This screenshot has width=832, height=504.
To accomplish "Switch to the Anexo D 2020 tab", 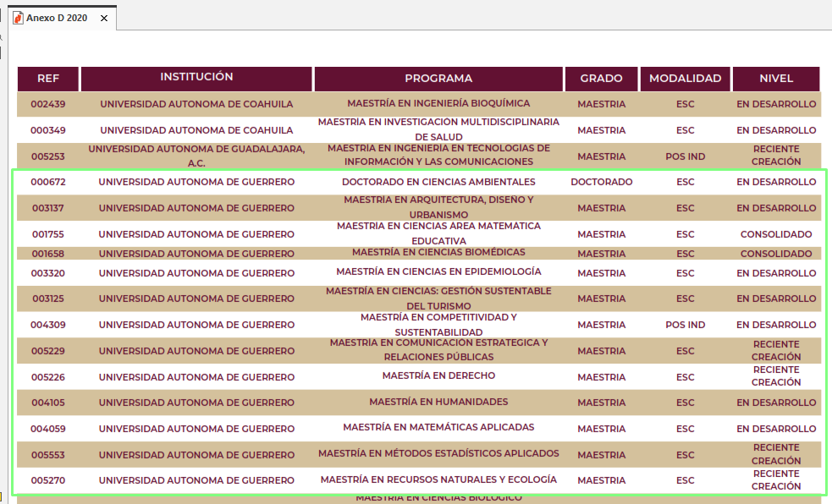I will pos(56,18).
